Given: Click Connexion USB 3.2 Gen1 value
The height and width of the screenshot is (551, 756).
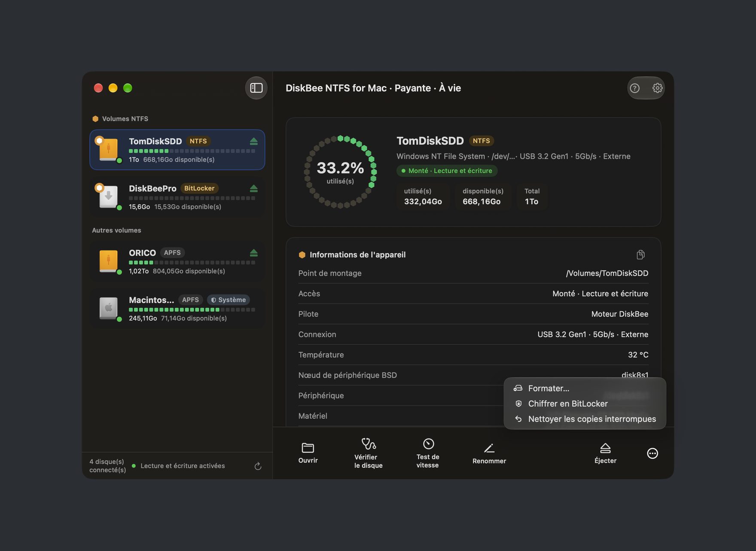Looking at the screenshot, I should coord(593,334).
